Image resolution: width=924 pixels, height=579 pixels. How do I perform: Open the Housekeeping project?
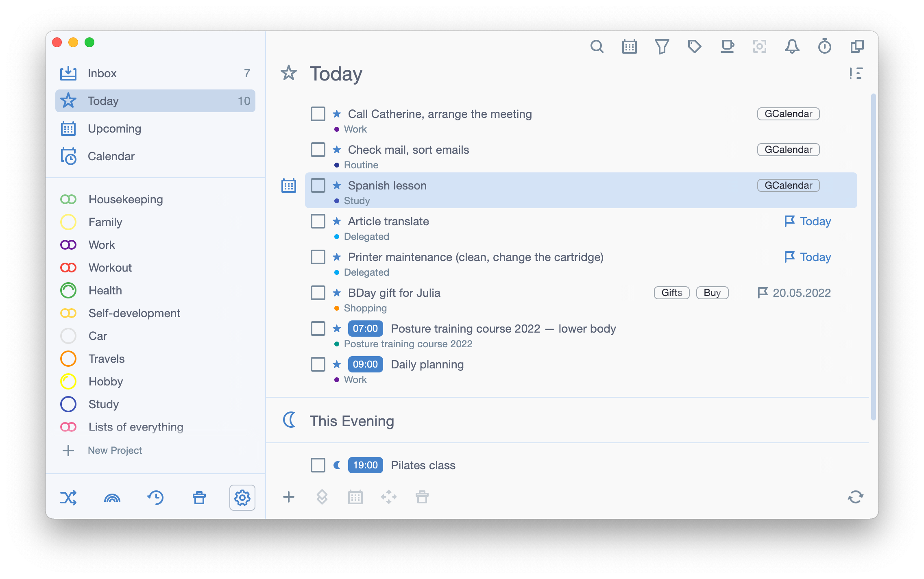point(155,199)
